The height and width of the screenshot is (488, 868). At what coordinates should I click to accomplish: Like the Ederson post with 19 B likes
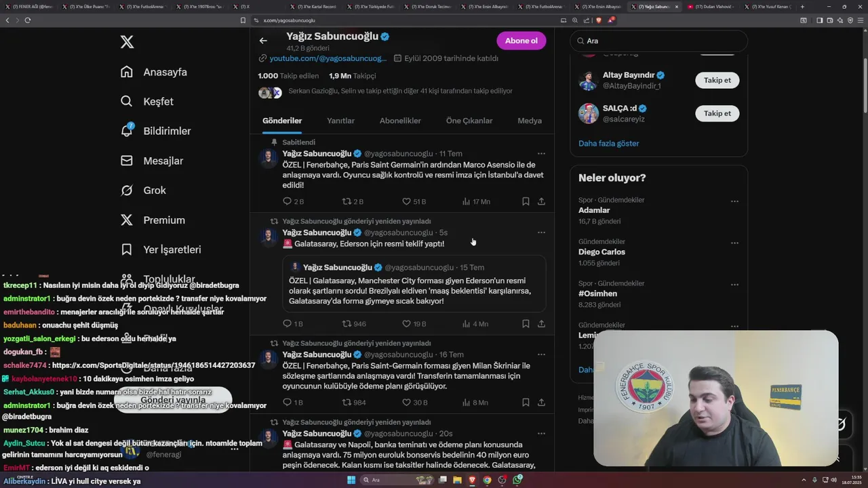click(x=414, y=324)
